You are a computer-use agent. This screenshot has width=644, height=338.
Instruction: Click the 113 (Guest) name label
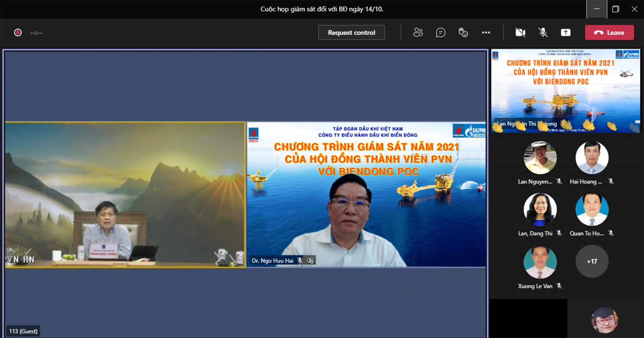(23, 331)
